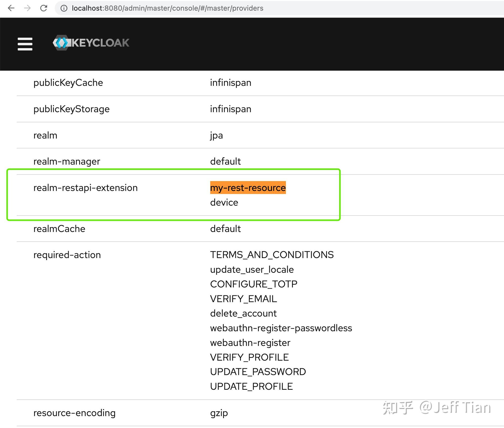Screen dimensions: 504x428
Task: Click the hexagon emblem in the Keycloak logo
Action: pyautogui.click(x=62, y=43)
